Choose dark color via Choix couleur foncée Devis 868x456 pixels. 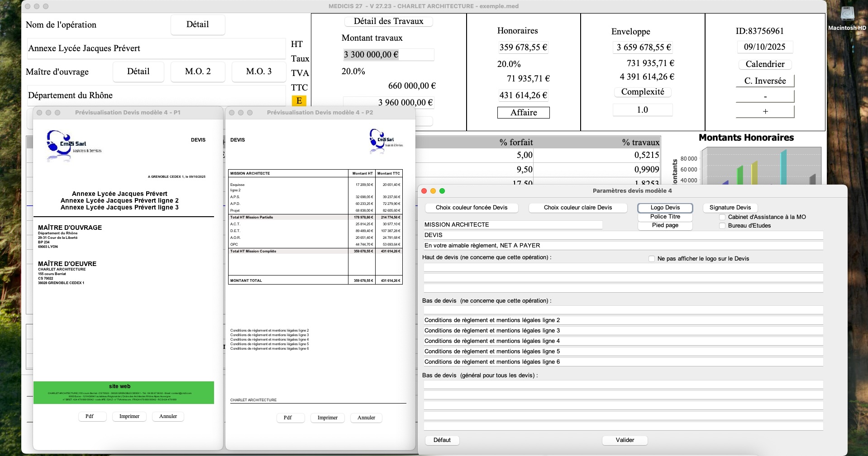pyautogui.click(x=472, y=208)
